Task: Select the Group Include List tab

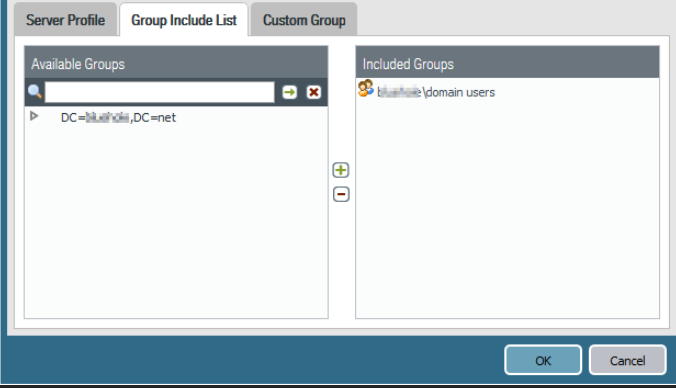Action: pyautogui.click(x=184, y=20)
